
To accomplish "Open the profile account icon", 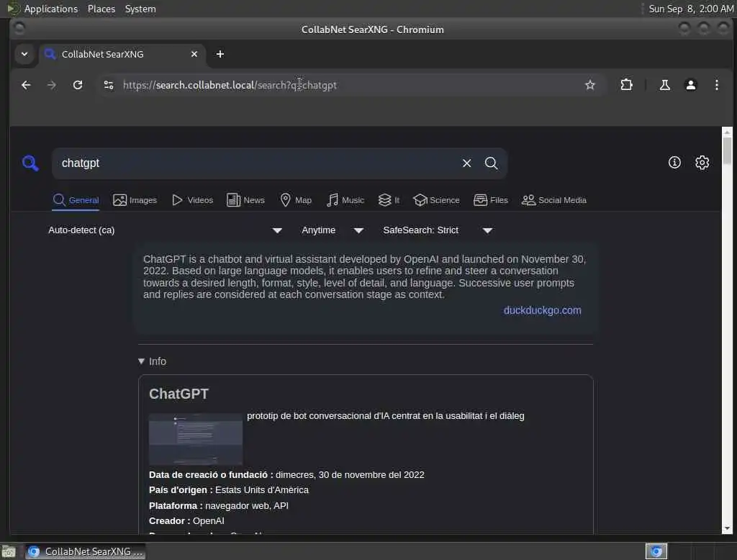I will [690, 85].
